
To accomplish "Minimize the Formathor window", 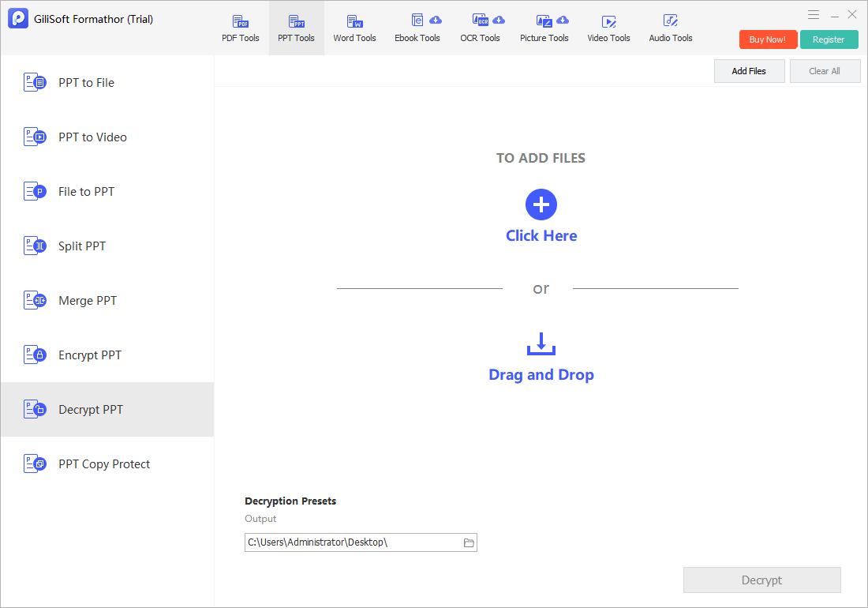I will [834, 16].
